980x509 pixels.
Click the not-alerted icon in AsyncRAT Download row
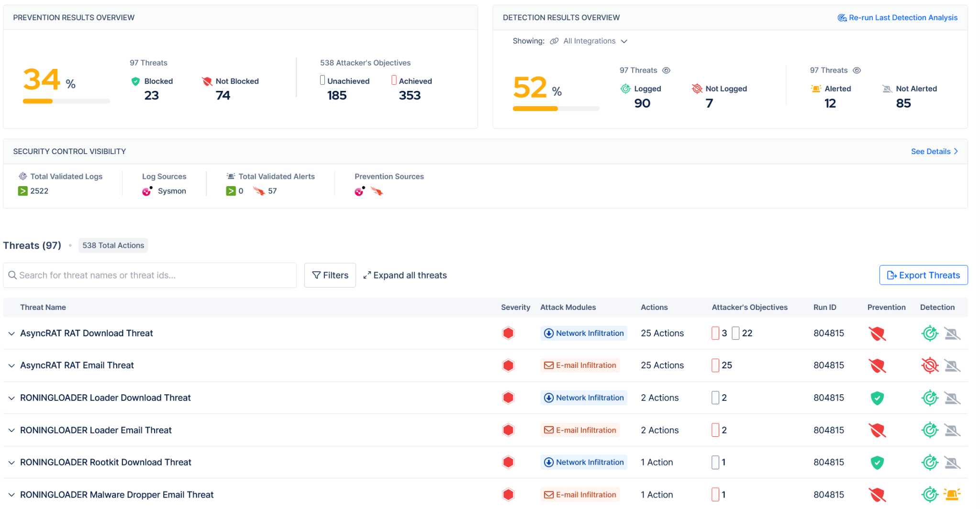click(952, 333)
